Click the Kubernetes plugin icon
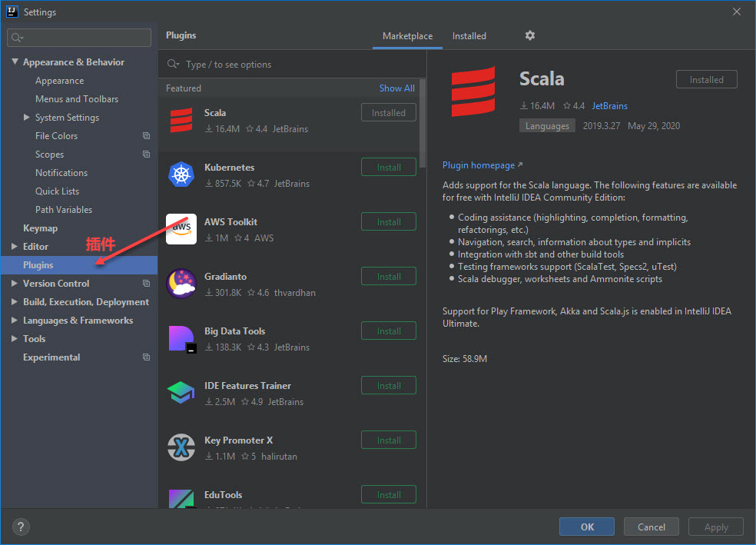 click(x=181, y=174)
